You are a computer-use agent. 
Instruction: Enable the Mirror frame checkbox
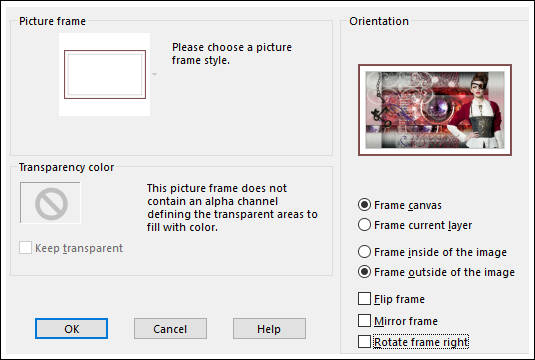coord(364,321)
